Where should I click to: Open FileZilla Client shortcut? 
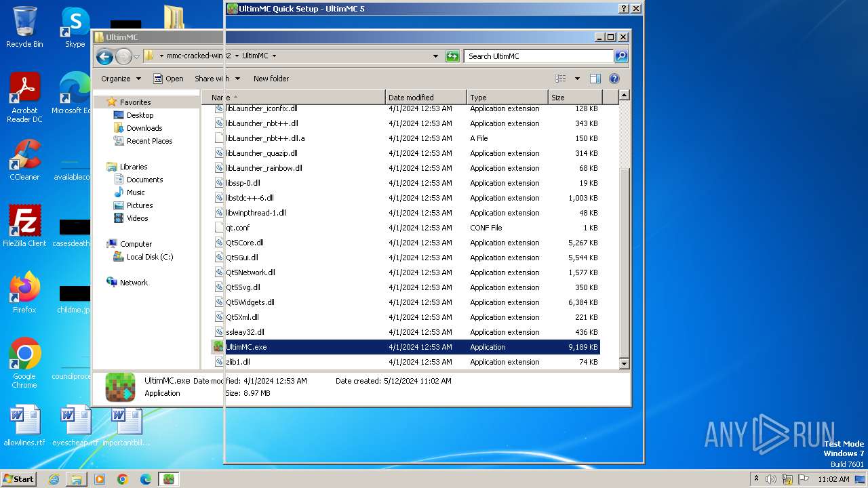[x=24, y=226]
